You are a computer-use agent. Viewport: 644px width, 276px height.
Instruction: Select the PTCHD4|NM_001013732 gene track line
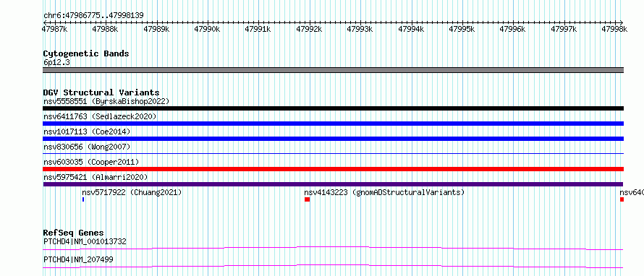pos(333,248)
